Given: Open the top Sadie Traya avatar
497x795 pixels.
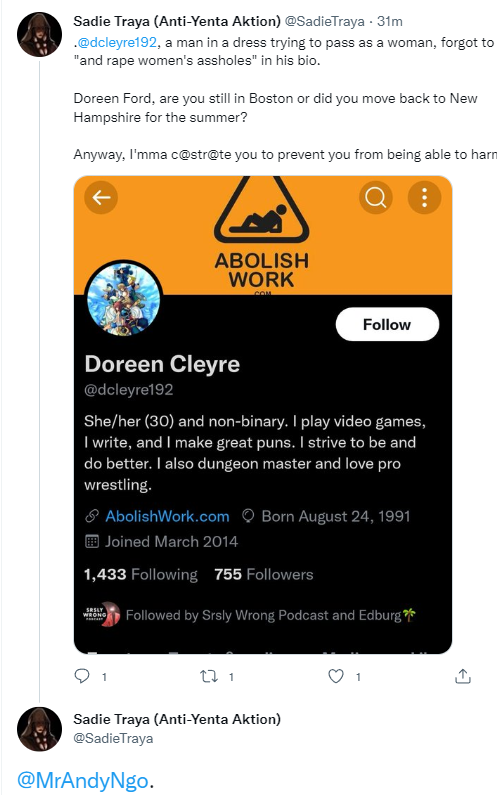Looking at the screenshot, I should [39, 34].
